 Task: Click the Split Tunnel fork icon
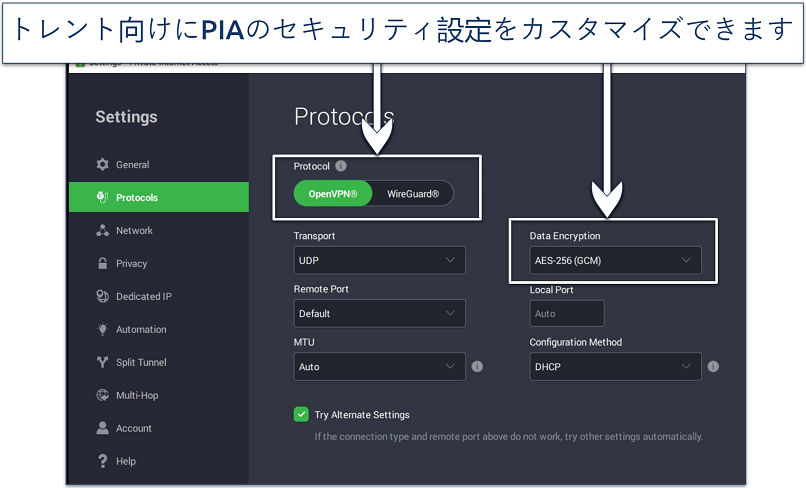(x=102, y=363)
